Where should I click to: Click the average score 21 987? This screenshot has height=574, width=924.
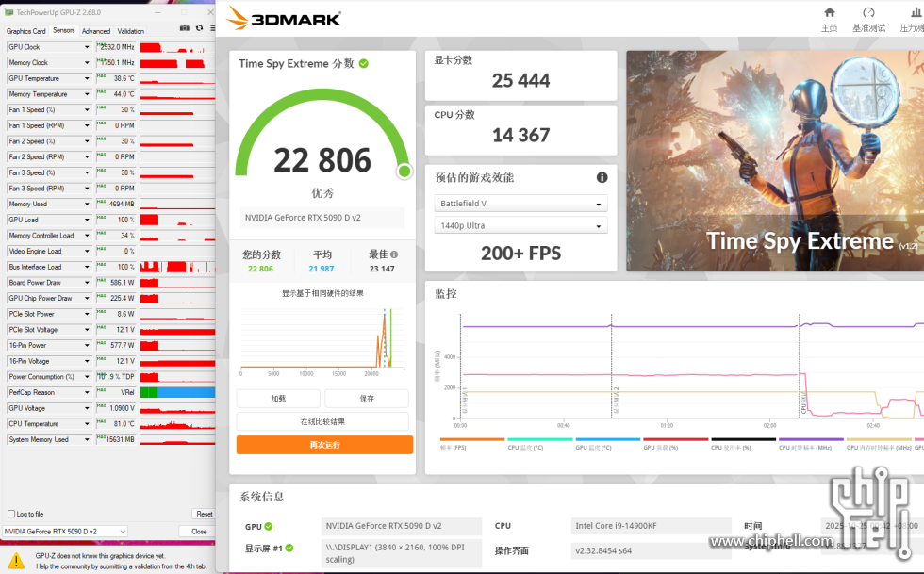coord(322,269)
